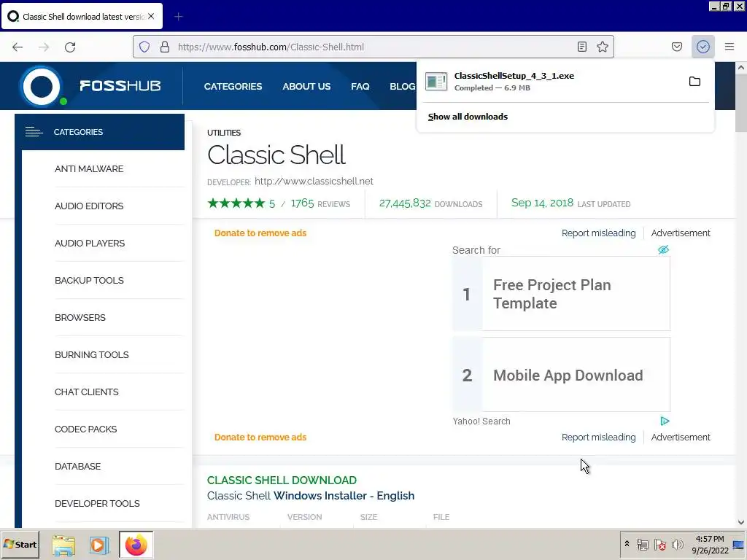Open the Mobile App Download ad
Viewport: 747px width, 560px height.
point(561,375)
